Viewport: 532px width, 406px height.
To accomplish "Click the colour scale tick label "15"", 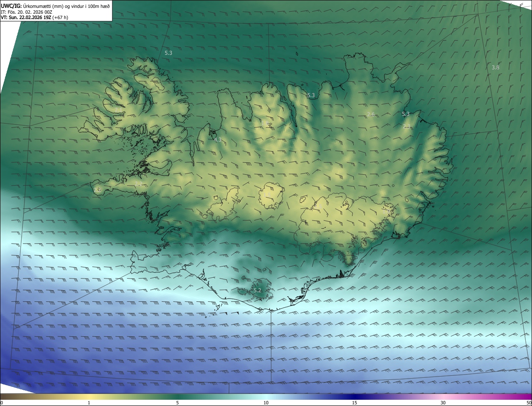I will point(355,403).
